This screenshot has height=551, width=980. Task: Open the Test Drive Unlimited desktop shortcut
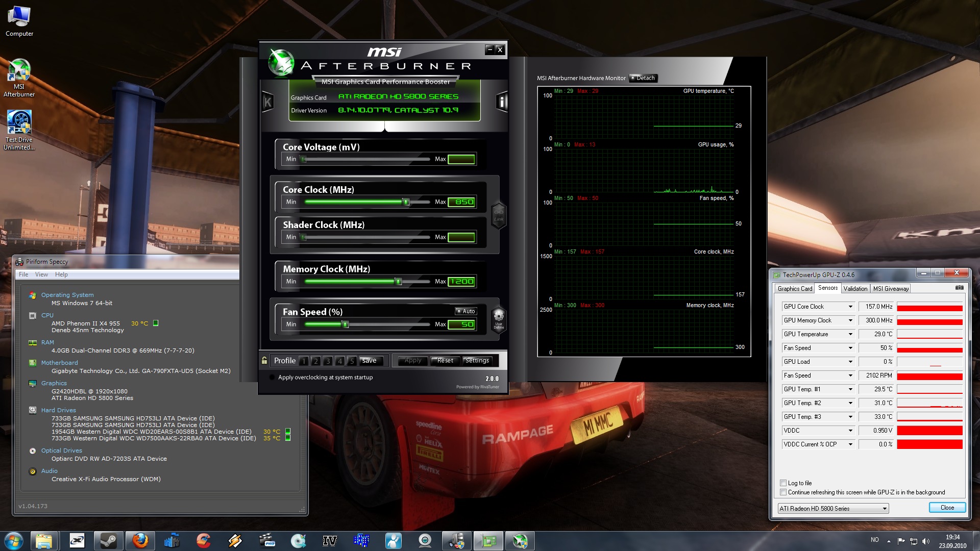click(19, 130)
